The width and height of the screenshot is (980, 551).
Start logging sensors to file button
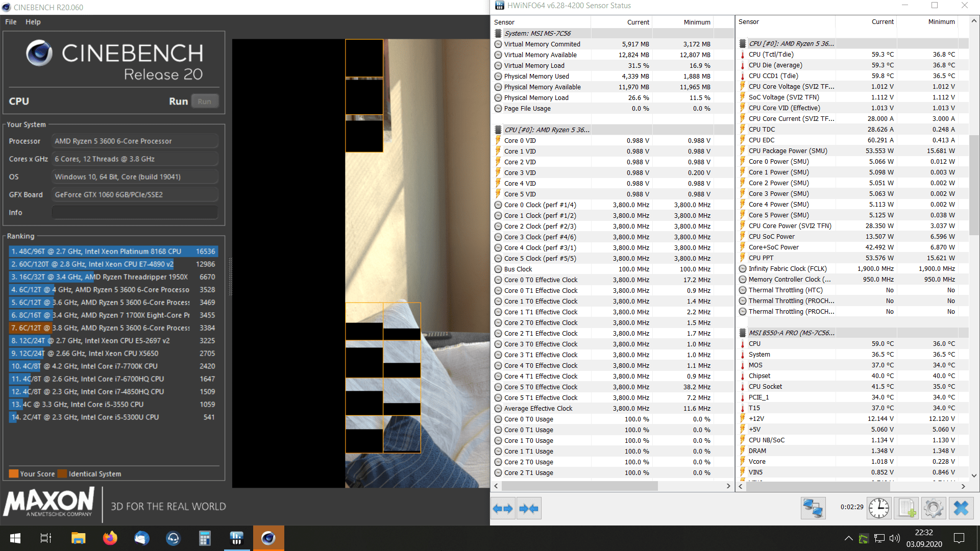[x=906, y=508]
